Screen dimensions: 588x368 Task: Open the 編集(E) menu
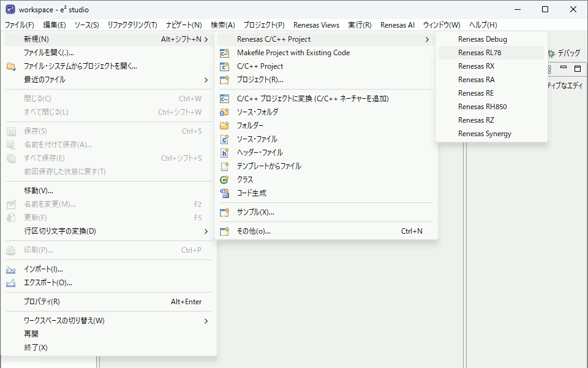click(x=55, y=25)
